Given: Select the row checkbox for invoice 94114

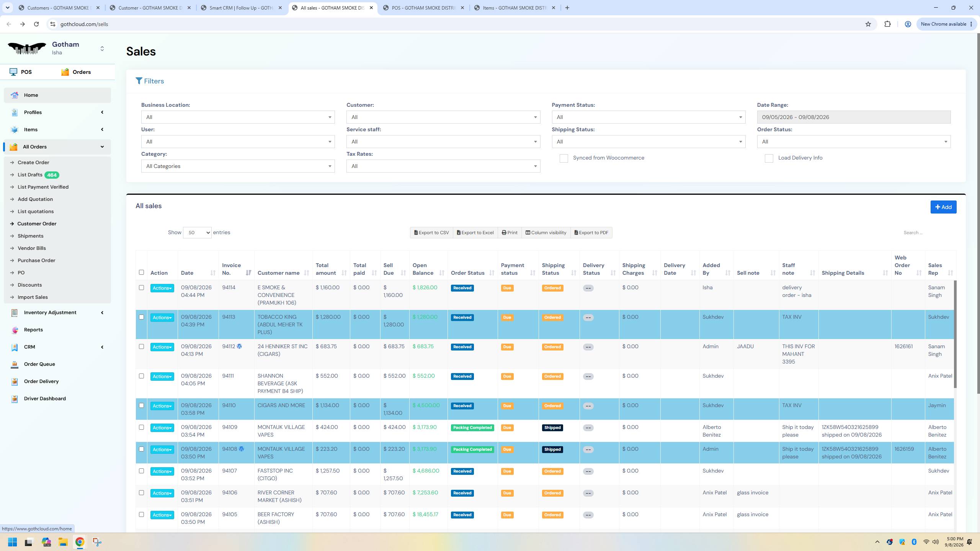Looking at the screenshot, I should pos(141,288).
